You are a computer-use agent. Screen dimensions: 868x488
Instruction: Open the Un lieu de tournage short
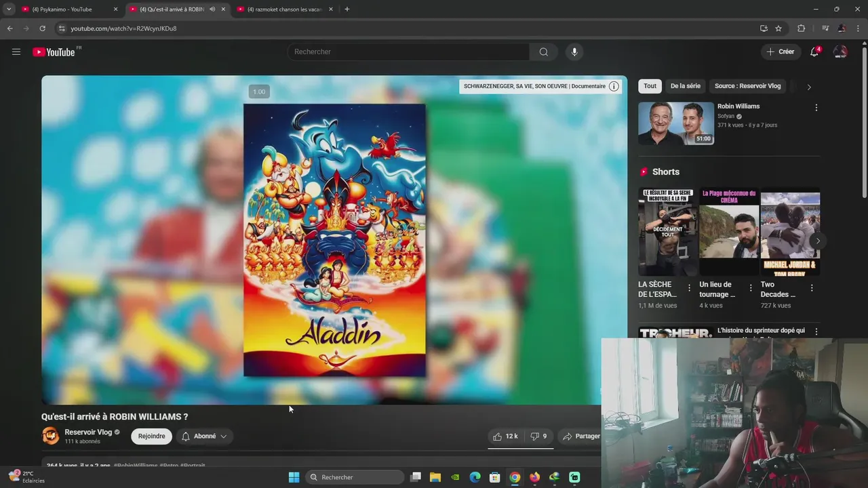coord(729,231)
